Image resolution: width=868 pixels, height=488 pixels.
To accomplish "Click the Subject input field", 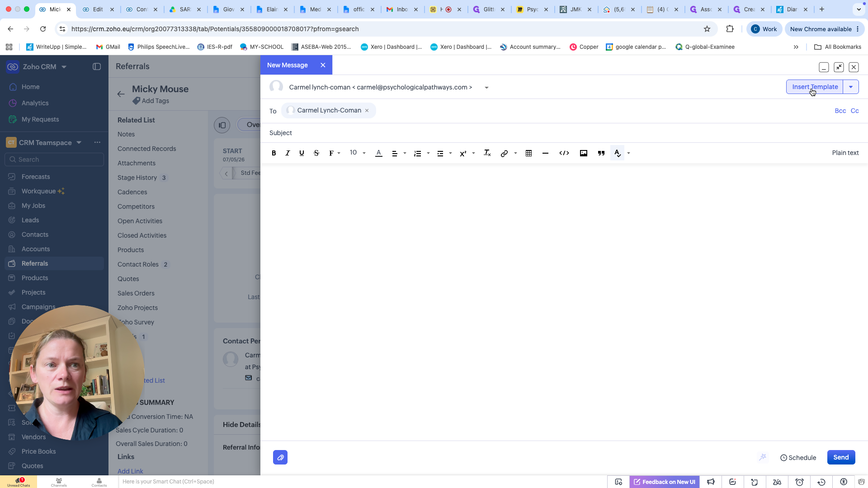I will [x=564, y=133].
